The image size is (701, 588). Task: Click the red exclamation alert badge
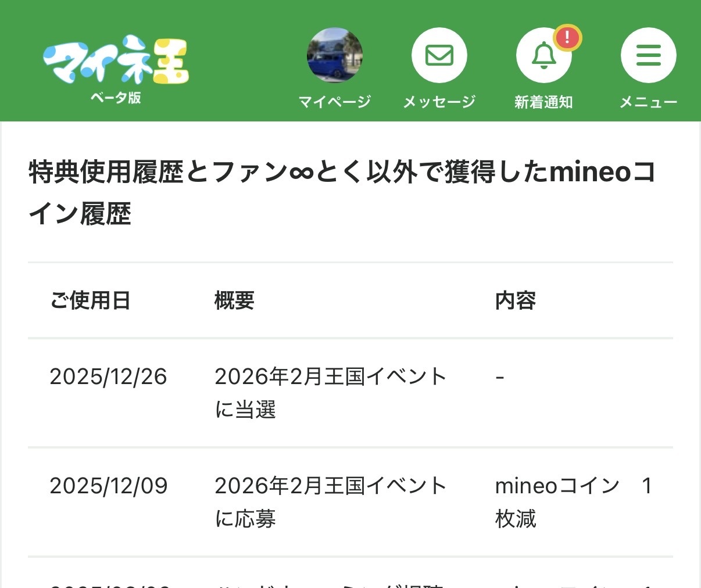click(567, 38)
